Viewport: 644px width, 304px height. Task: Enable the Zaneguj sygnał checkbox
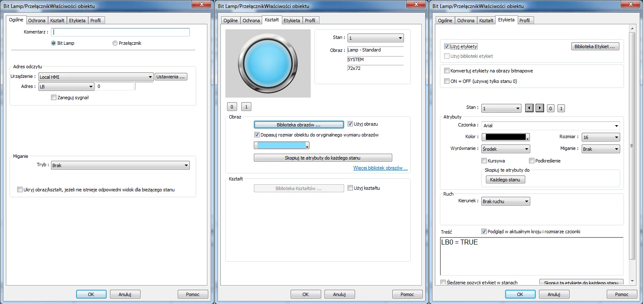click(x=54, y=98)
